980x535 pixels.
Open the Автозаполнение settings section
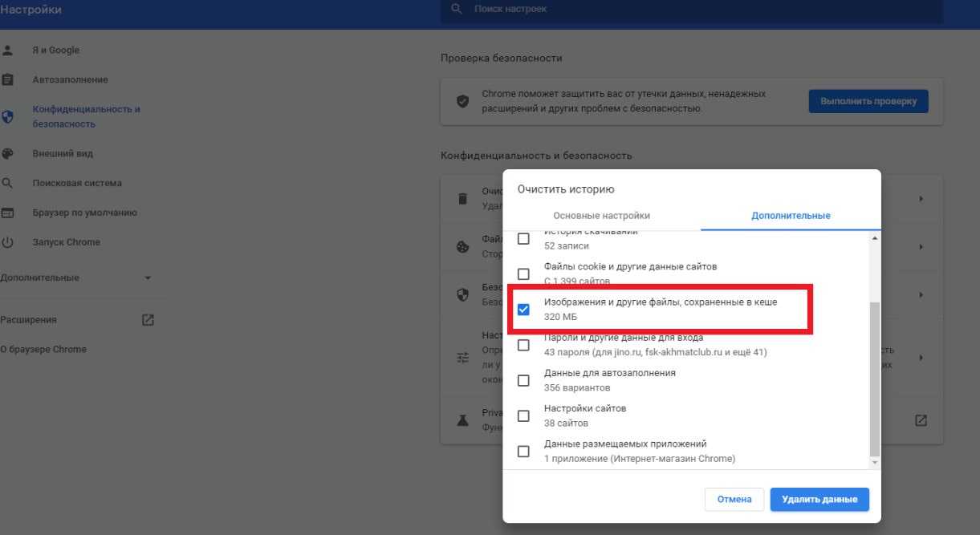click(70, 79)
